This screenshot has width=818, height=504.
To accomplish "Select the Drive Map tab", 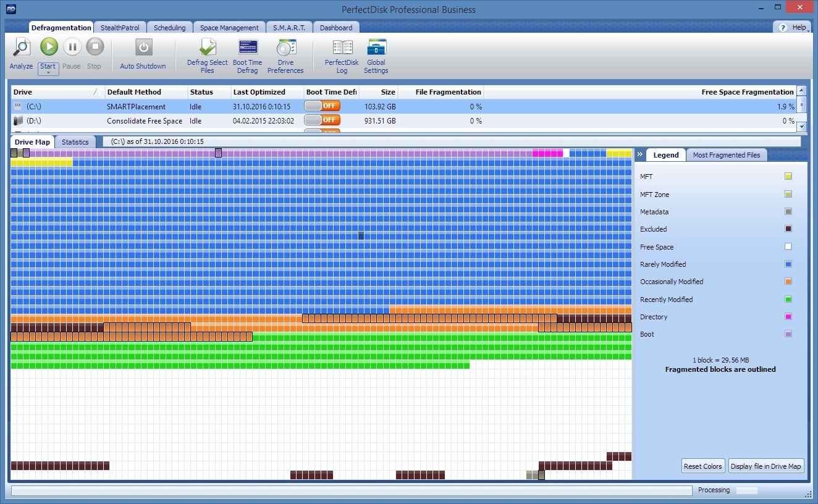I will [x=32, y=142].
